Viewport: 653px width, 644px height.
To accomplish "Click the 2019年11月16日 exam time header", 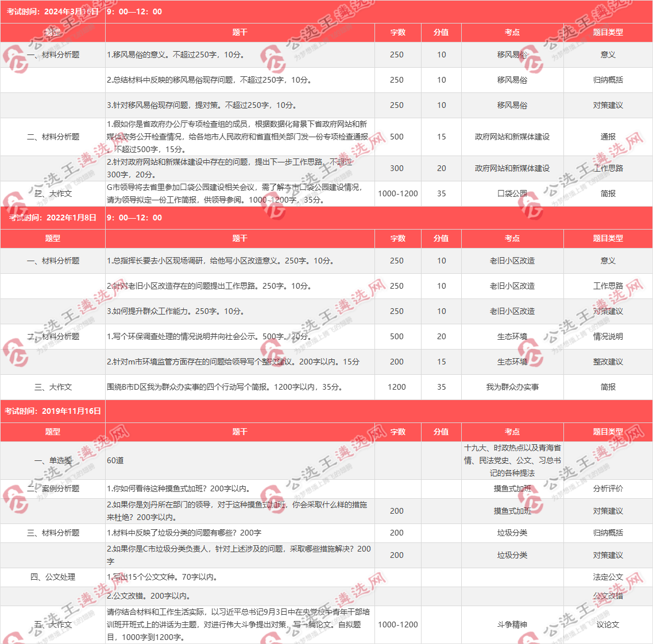I will (53, 411).
